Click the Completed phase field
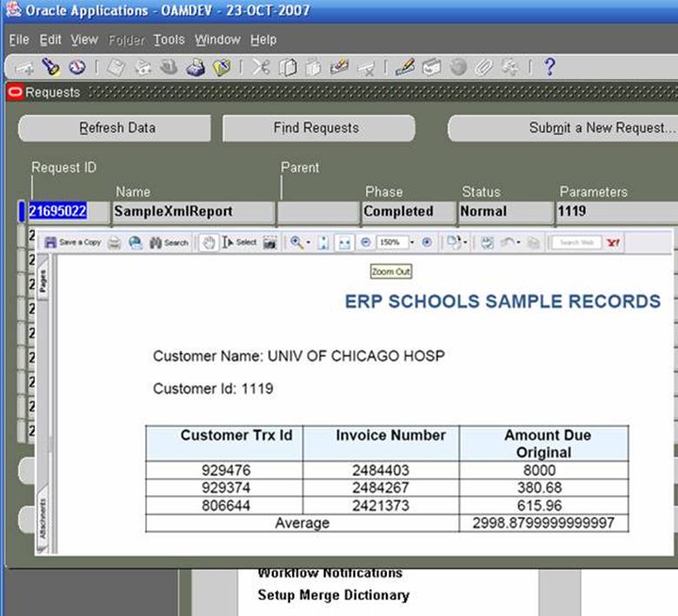The height and width of the screenshot is (616, 678). point(409,211)
